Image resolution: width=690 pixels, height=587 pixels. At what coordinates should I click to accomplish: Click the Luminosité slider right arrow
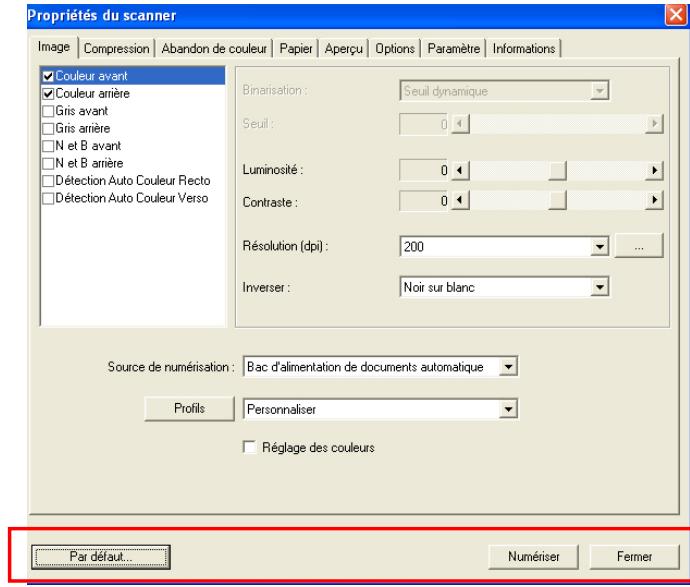point(654,170)
